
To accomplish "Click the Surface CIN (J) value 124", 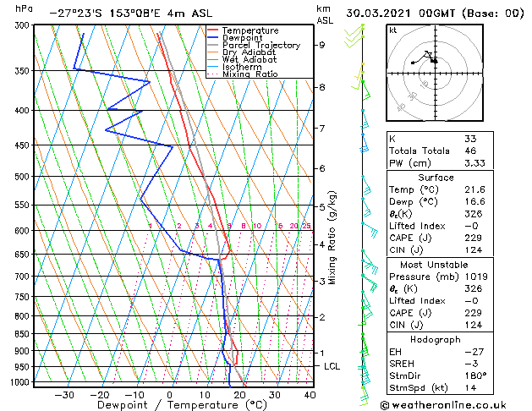I will coord(474,250).
